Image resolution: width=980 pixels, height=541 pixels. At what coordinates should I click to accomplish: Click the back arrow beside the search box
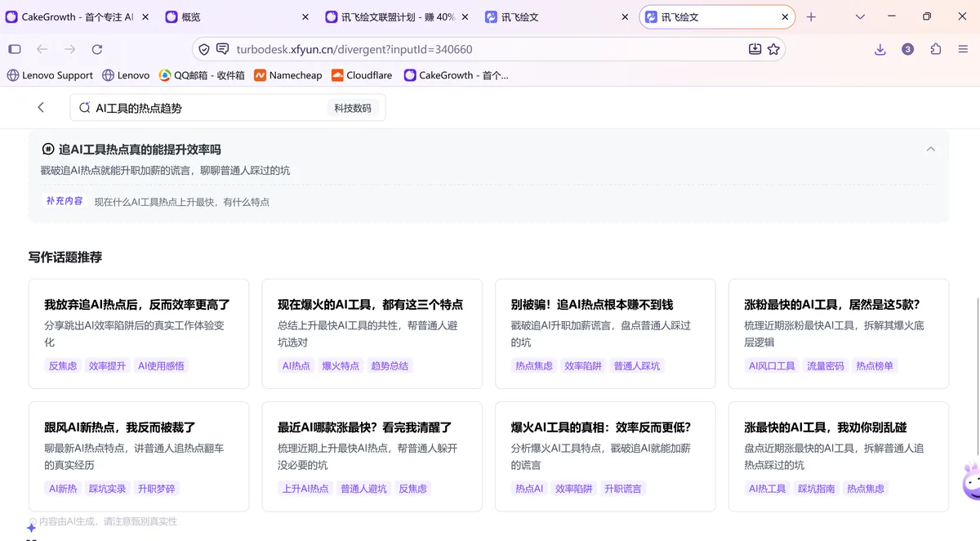[x=41, y=107]
